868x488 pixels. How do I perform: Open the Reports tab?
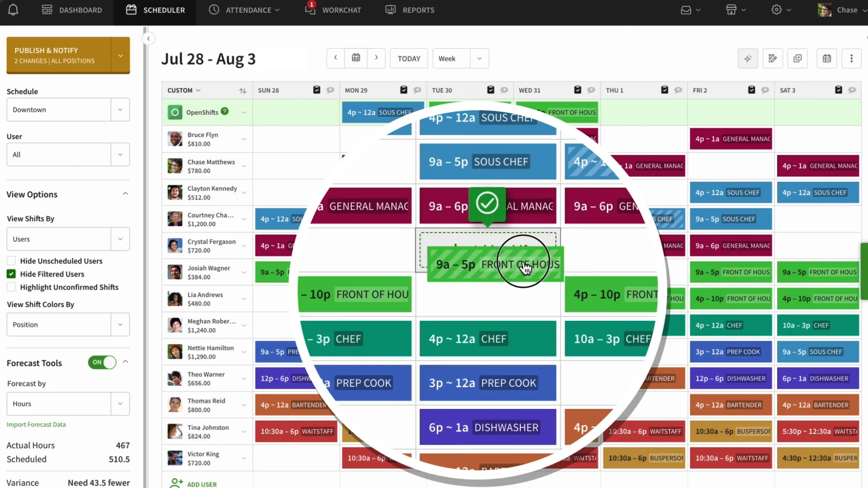[x=410, y=10]
